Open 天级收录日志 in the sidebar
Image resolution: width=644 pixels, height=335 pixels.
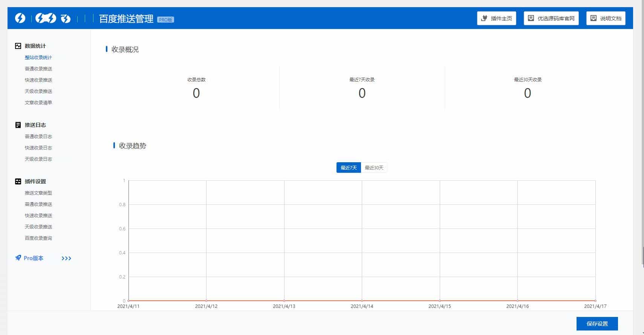[x=38, y=159]
